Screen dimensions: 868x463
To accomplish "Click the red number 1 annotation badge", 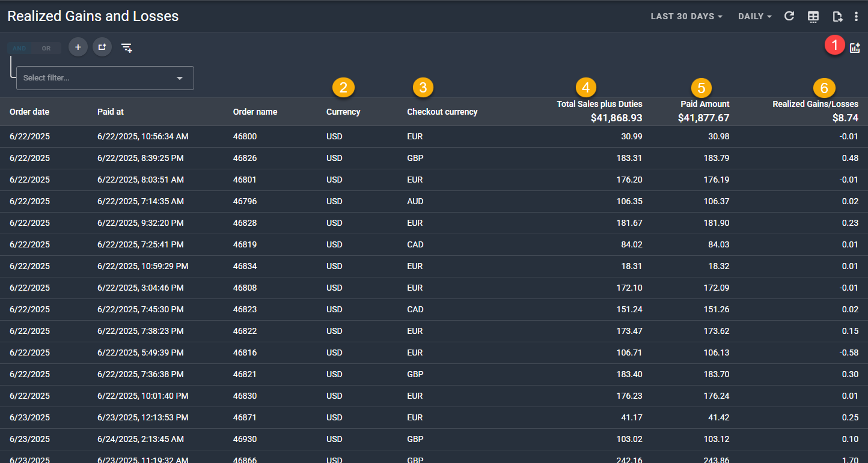I will [x=834, y=45].
